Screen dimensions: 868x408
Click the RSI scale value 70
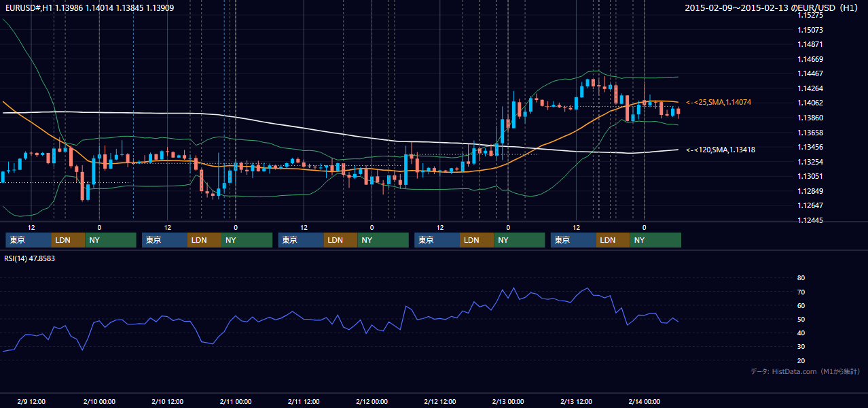click(x=801, y=292)
